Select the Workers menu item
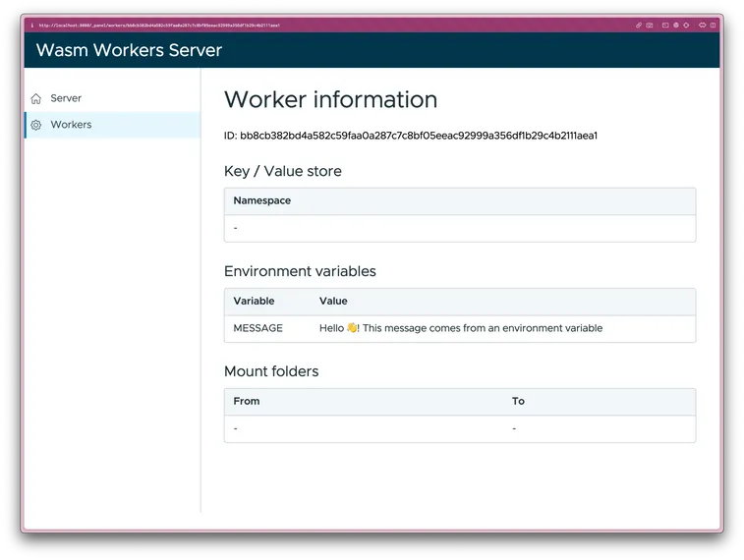Screen dimensions: 744x560 pyautogui.click(x=71, y=125)
